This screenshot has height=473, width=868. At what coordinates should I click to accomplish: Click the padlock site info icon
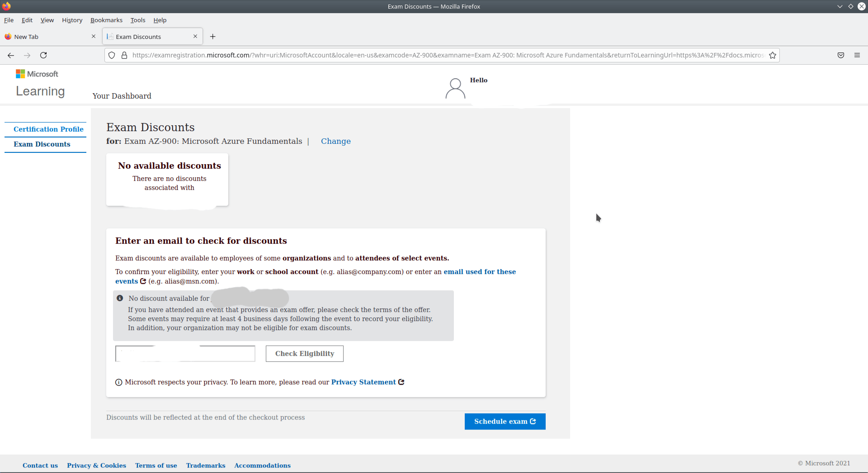point(124,55)
